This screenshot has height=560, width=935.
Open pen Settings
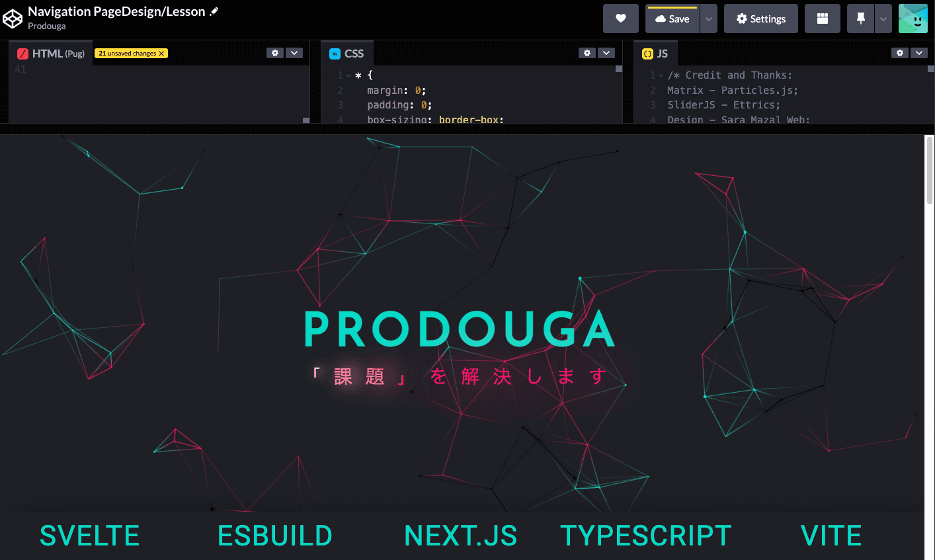761,19
